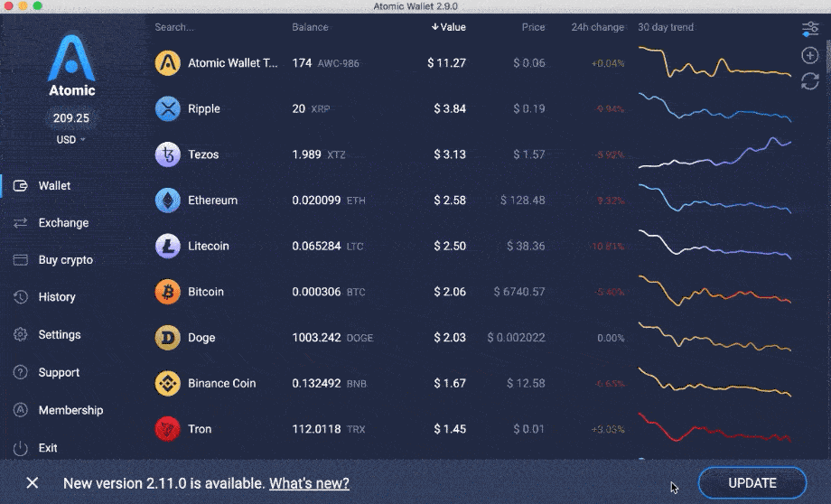Click the Ethereum coin icon
Image resolution: width=831 pixels, height=504 pixels.
point(167,201)
